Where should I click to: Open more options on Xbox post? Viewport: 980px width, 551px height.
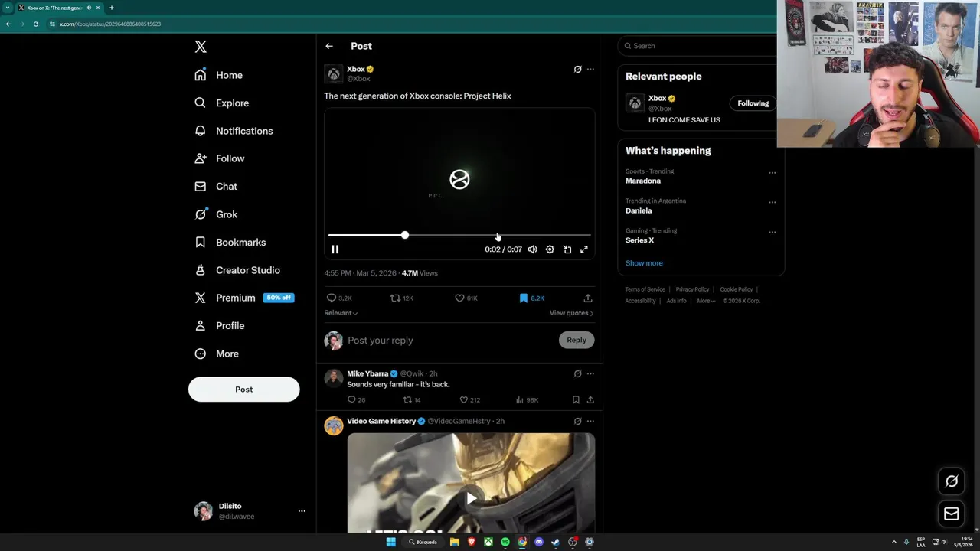tap(590, 69)
